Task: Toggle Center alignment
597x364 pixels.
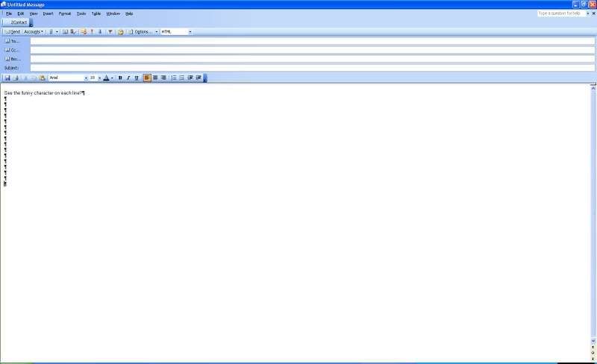Action: (x=155, y=78)
